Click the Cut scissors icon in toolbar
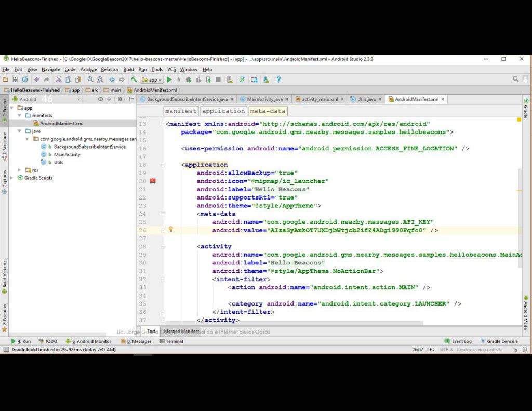 tap(59, 79)
